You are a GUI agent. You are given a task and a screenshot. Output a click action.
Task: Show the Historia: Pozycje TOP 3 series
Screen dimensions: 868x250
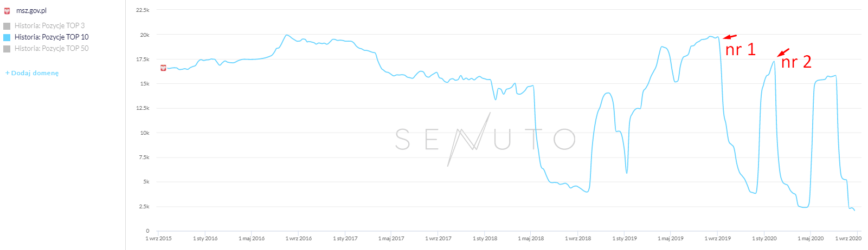pyautogui.click(x=49, y=25)
